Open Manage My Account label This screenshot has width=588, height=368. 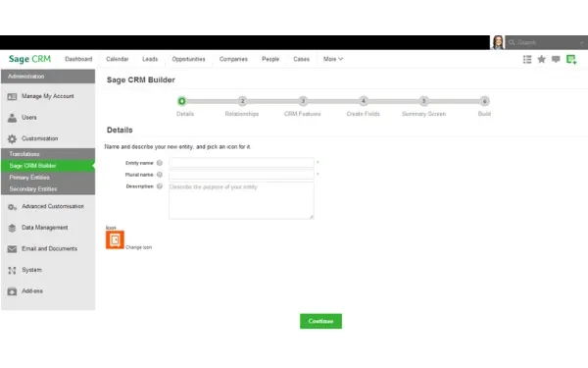(48, 96)
